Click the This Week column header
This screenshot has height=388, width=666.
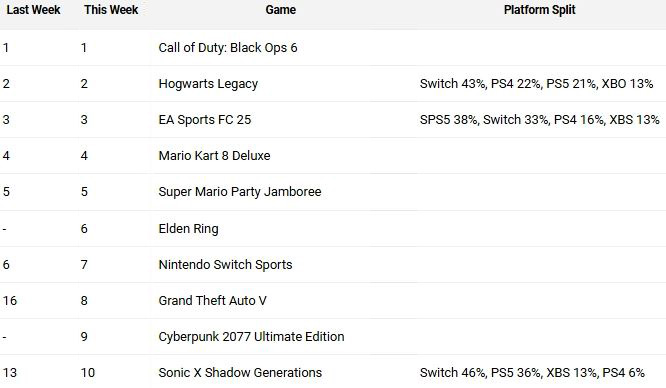(x=111, y=10)
